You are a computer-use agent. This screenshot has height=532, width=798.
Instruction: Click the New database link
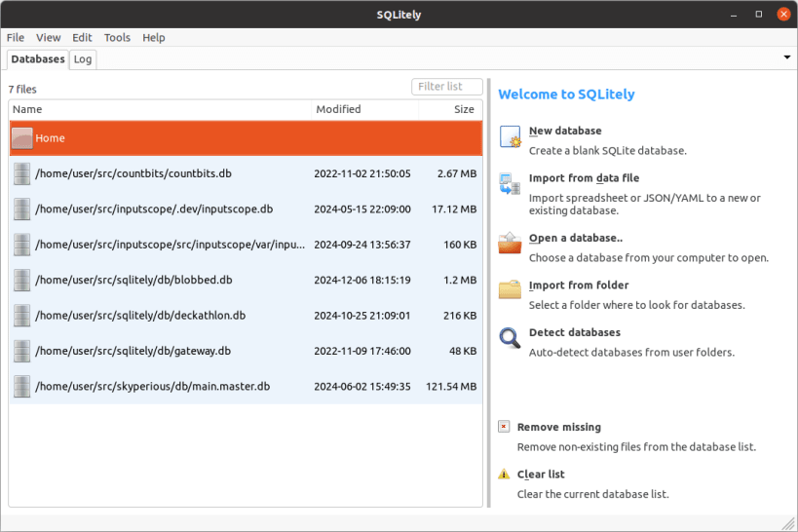click(565, 131)
